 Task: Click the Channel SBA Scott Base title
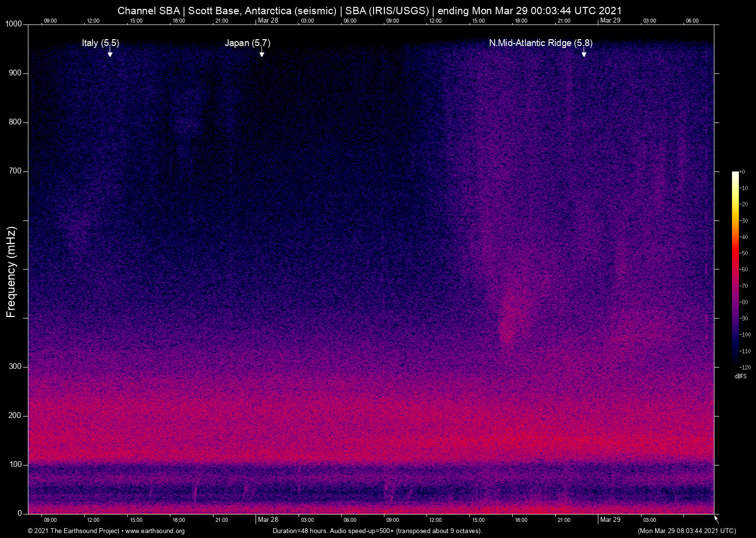[370, 10]
